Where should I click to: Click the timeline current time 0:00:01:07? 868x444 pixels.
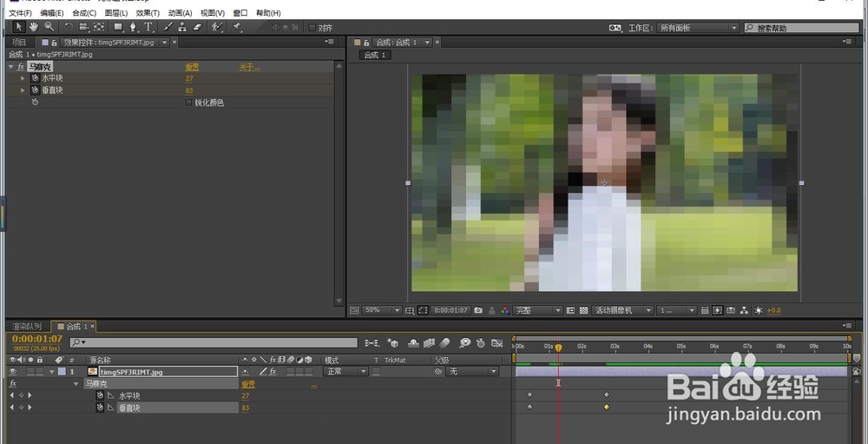(x=37, y=339)
